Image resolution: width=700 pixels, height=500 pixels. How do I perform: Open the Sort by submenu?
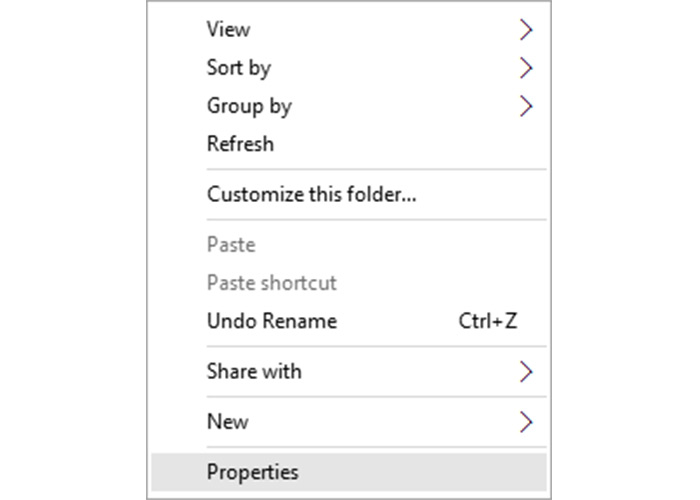tap(239, 68)
